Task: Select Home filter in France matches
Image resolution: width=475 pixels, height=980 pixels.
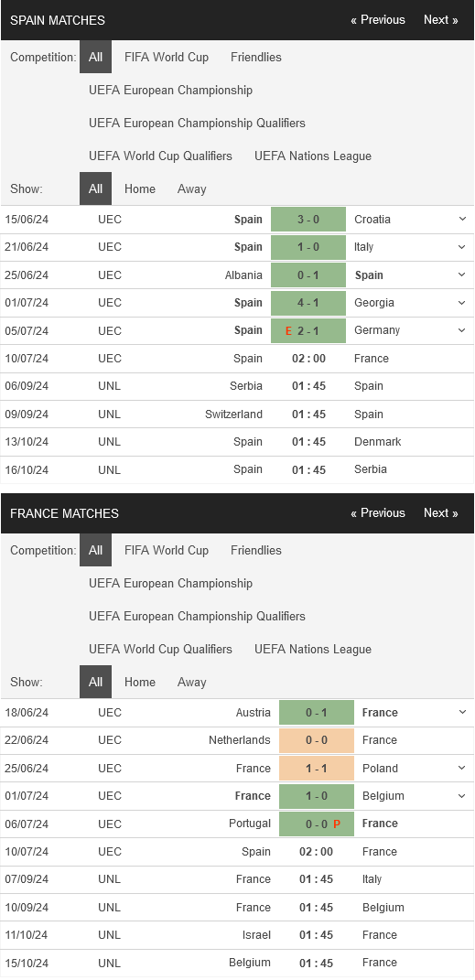Action: (x=139, y=682)
